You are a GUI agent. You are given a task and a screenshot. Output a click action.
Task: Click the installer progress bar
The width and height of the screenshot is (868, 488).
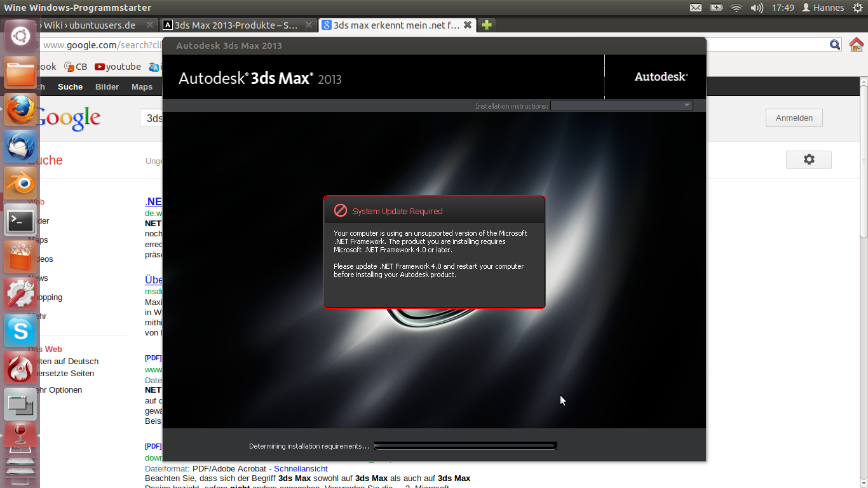[x=466, y=445]
